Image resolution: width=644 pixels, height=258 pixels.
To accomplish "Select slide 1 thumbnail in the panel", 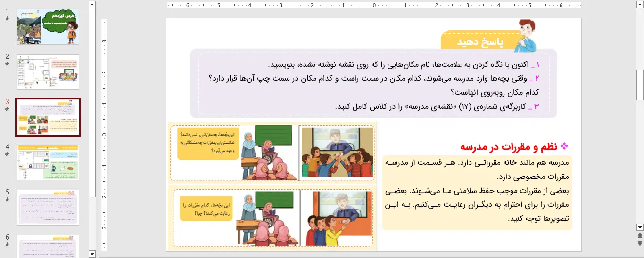I will click(48, 27).
